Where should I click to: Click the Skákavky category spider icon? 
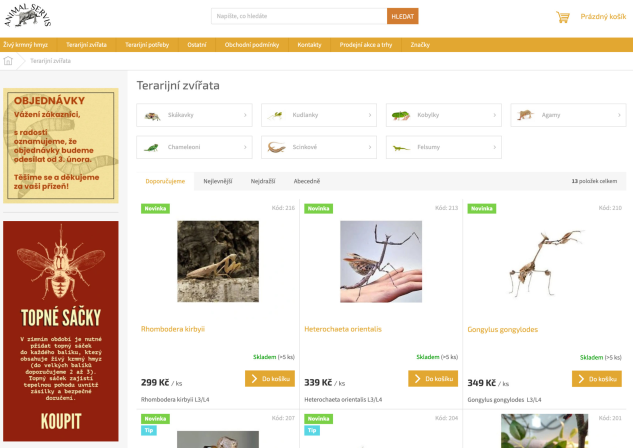(153, 116)
